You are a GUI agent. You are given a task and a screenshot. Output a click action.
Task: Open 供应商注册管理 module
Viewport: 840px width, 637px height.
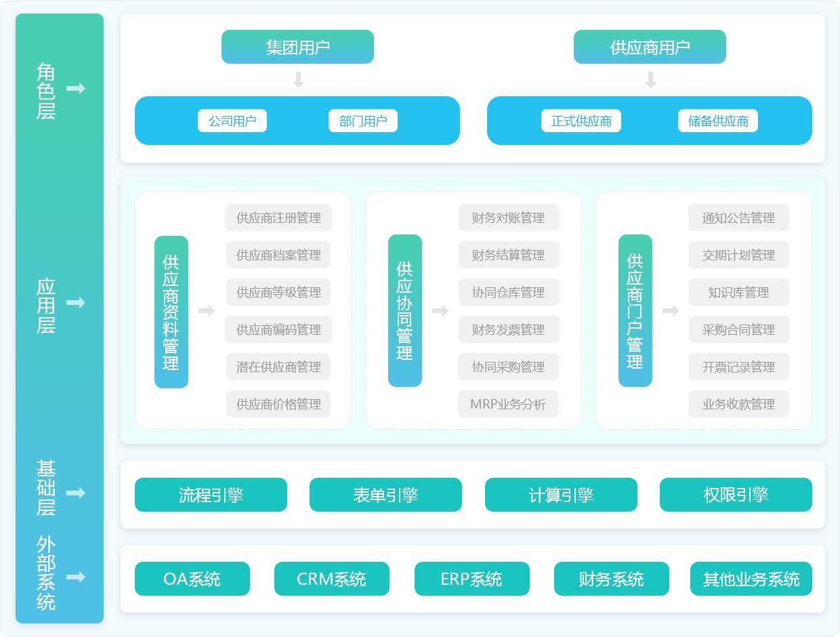click(x=278, y=218)
